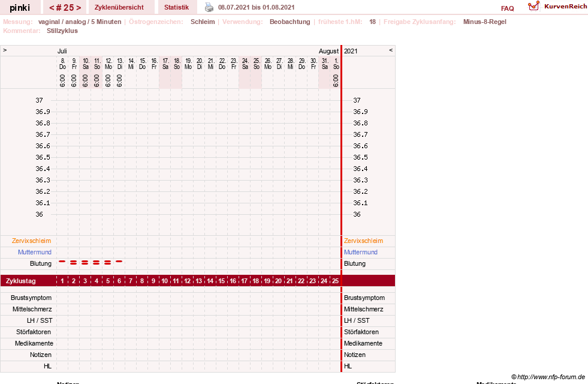Click the Stillzyklus comment text

click(62, 31)
